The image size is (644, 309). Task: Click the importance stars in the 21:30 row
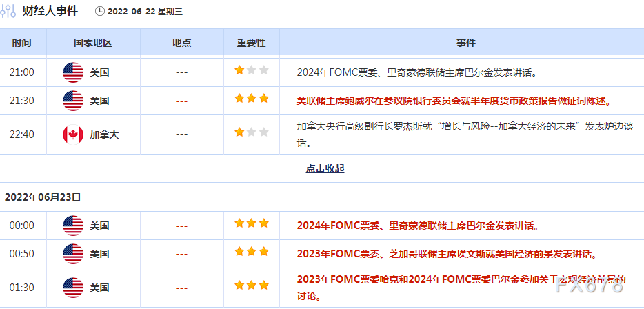(251, 99)
